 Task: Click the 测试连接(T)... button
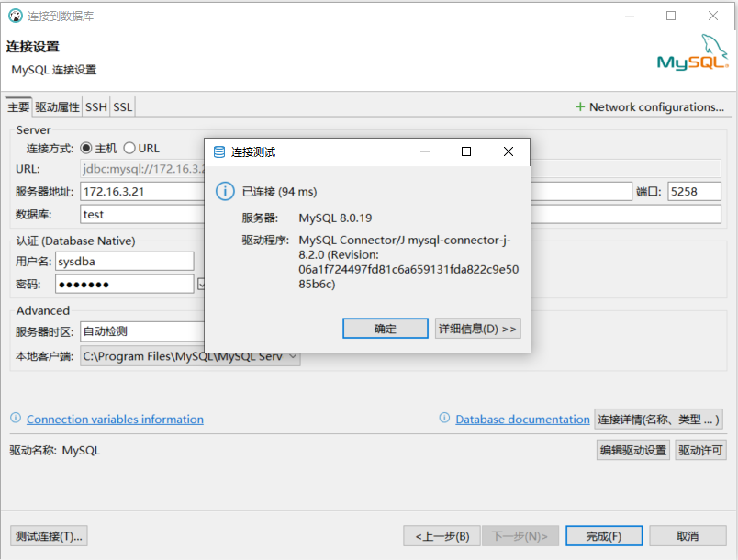[49, 535]
